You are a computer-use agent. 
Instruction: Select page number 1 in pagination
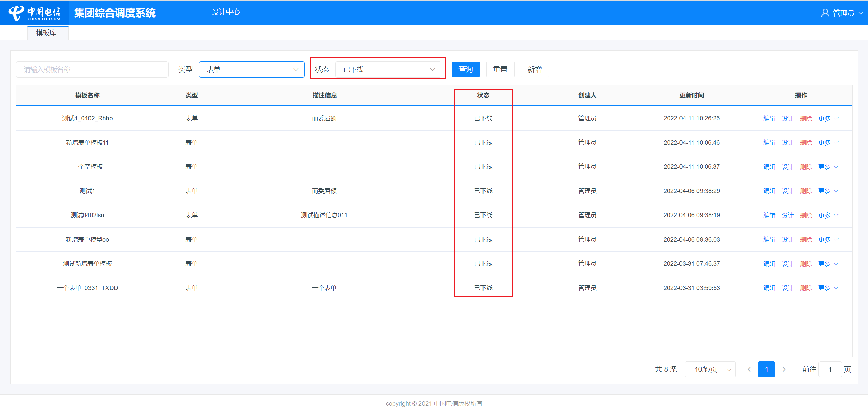coord(766,369)
